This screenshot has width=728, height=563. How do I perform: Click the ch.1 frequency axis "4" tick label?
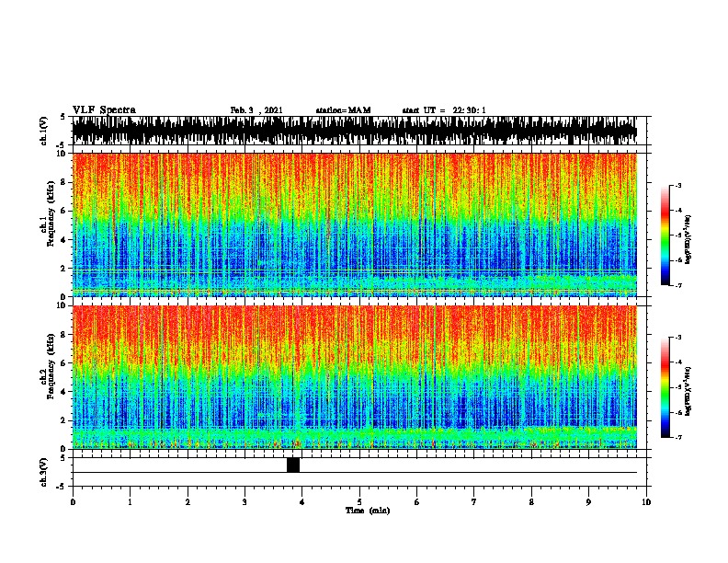tap(64, 240)
